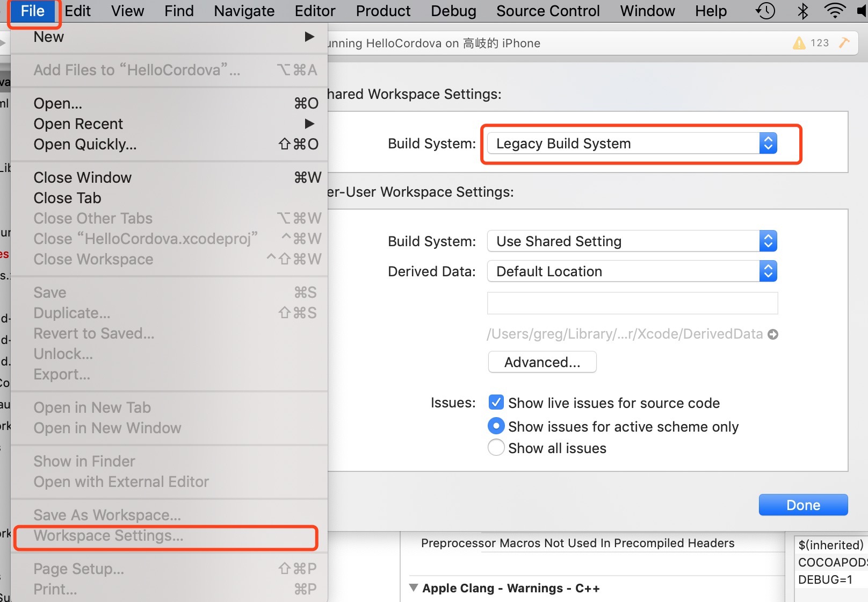Click the Bluetooth status icon
Image resolution: width=868 pixels, height=602 pixels.
pyautogui.click(x=803, y=11)
